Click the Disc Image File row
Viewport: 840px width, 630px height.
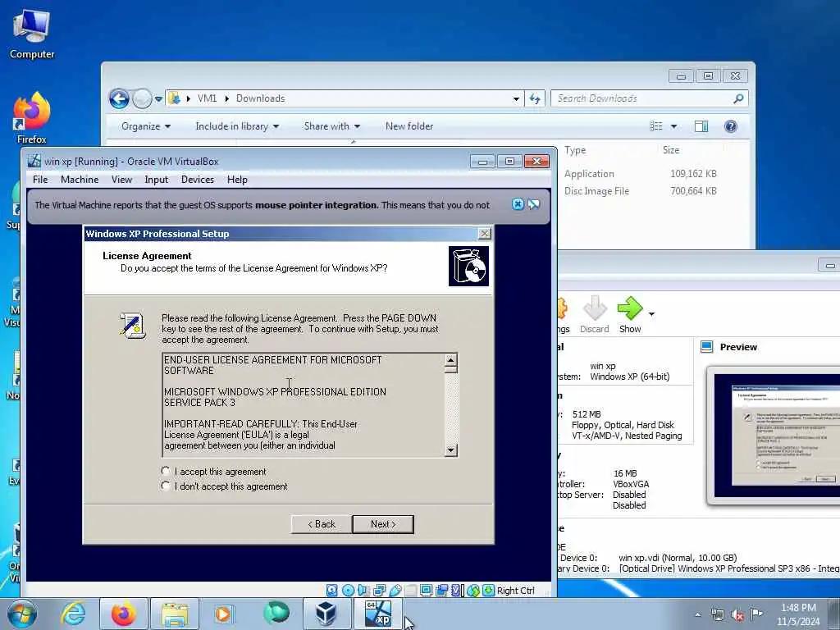click(x=640, y=191)
